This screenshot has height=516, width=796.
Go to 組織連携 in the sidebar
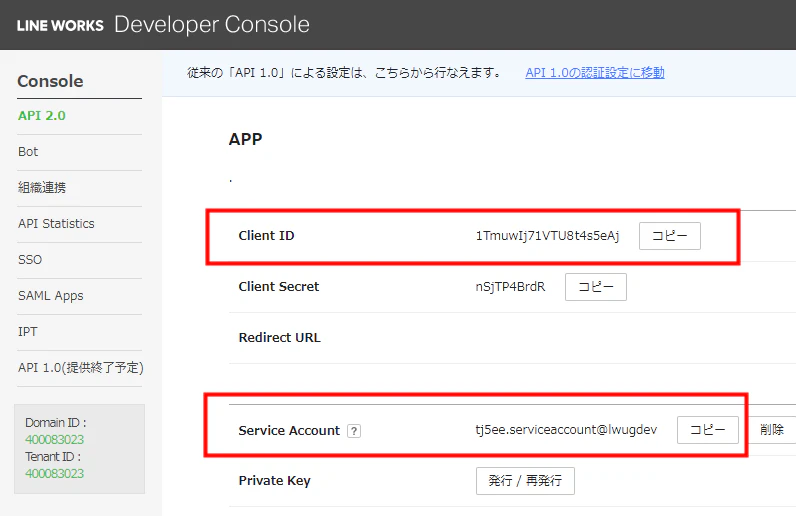point(42,188)
